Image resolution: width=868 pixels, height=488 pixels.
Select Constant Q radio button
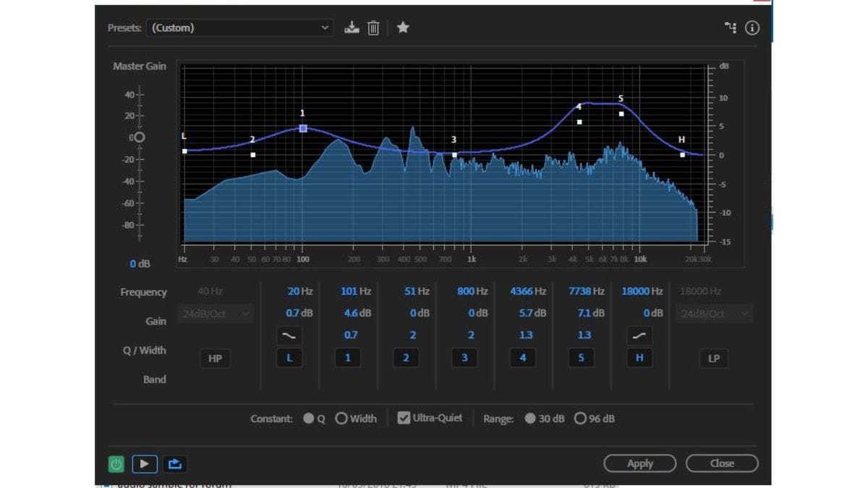pos(309,419)
